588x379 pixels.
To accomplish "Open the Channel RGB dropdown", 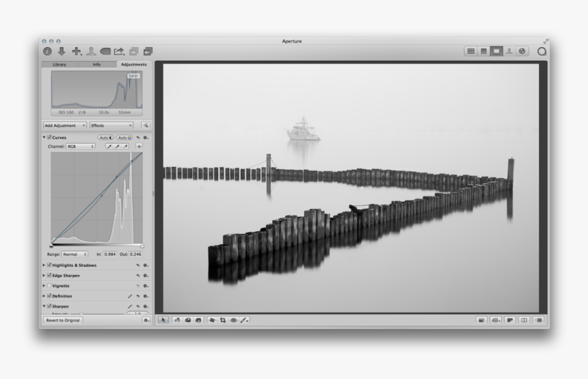I will coord(81,146).
